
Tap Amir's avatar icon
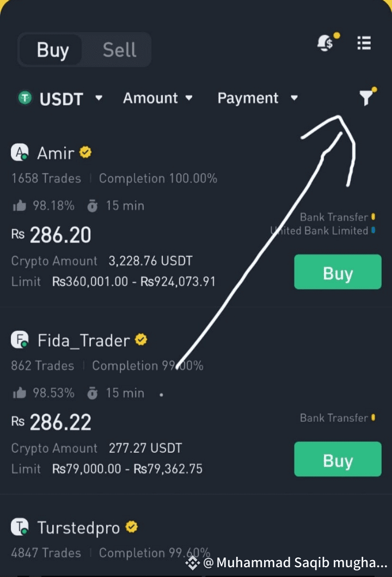20,152
